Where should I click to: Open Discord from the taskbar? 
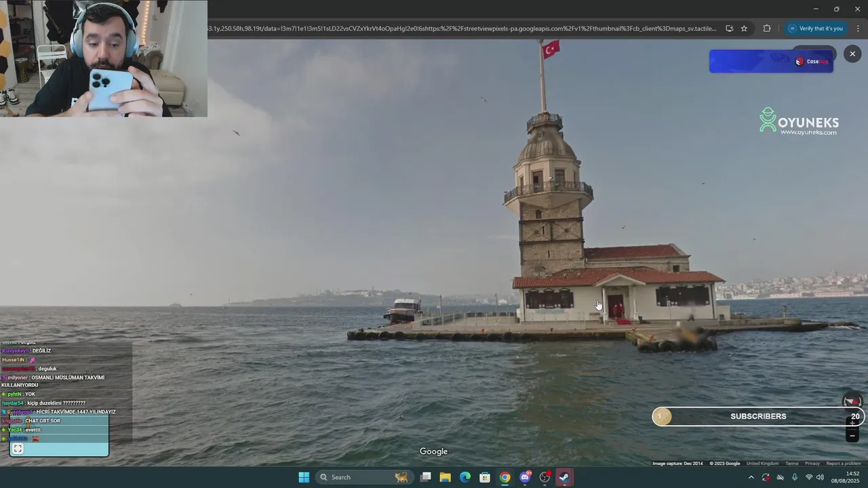(525, 477)
